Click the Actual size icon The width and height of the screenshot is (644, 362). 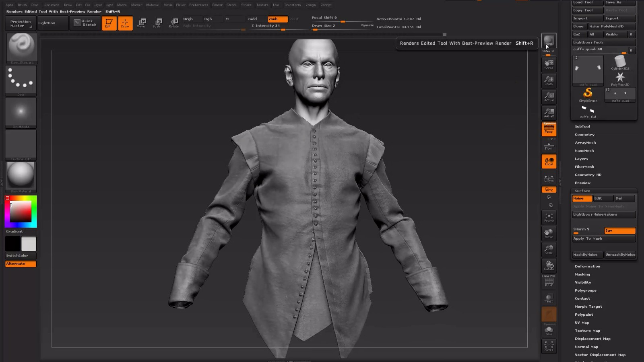549,97
